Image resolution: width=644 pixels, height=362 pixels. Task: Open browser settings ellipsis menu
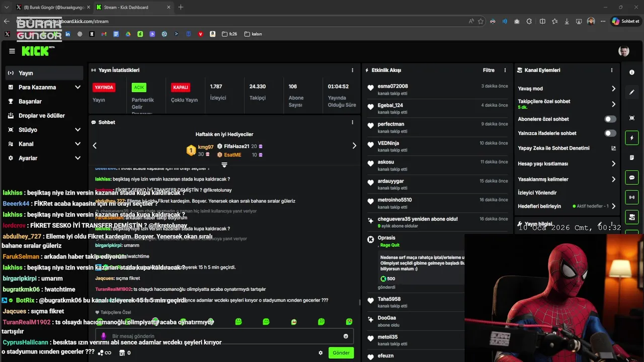(x=603, y=21)
